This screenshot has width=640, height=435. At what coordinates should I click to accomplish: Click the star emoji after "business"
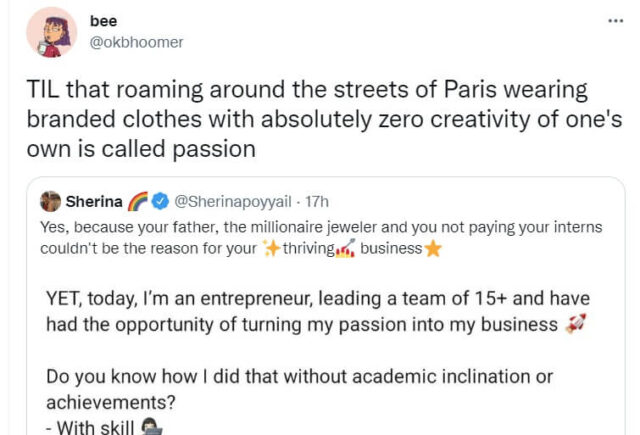click(x=433, y=248)
